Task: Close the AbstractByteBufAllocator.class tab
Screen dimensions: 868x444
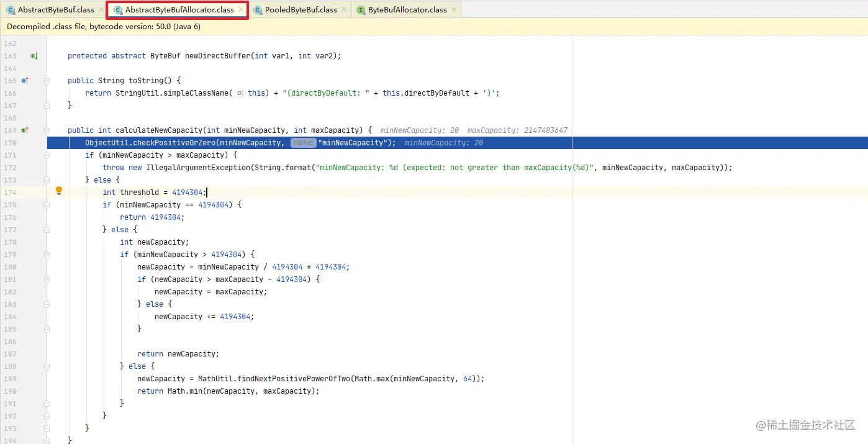Action: pyautogui.click(x=241, y=10)
